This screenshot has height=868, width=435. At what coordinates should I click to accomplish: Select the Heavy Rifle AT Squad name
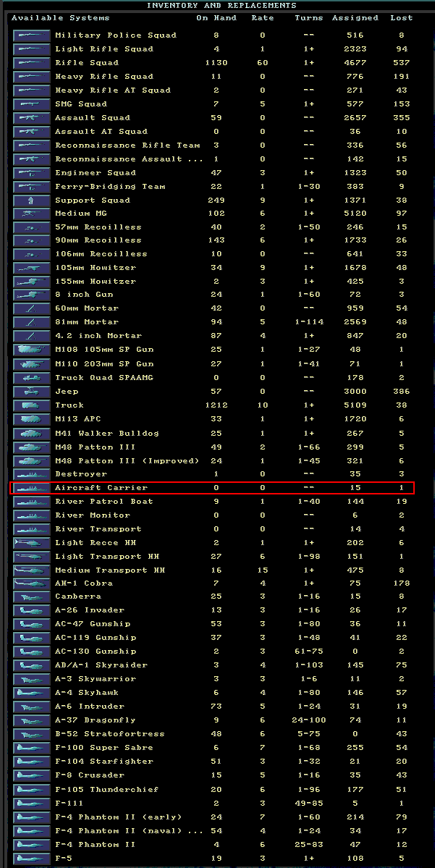click(x=113, y=90)
